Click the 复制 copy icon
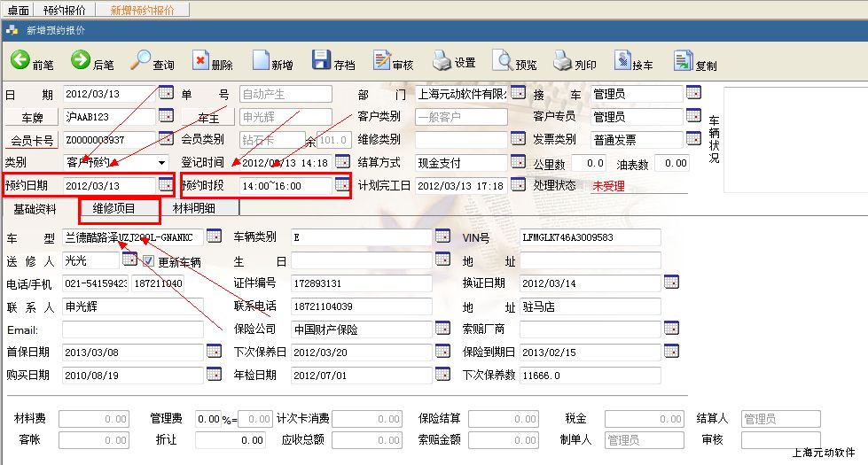Screen dimensions: 868x465 pyautogui.click(x=683, y=61)
